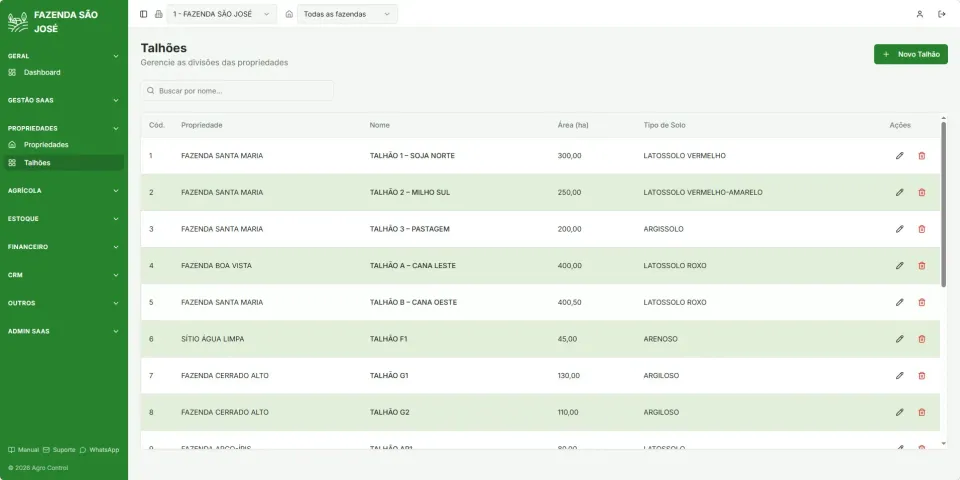Click the 45,00 area value
Screen dimensions: 960x480
coord(568,339)
